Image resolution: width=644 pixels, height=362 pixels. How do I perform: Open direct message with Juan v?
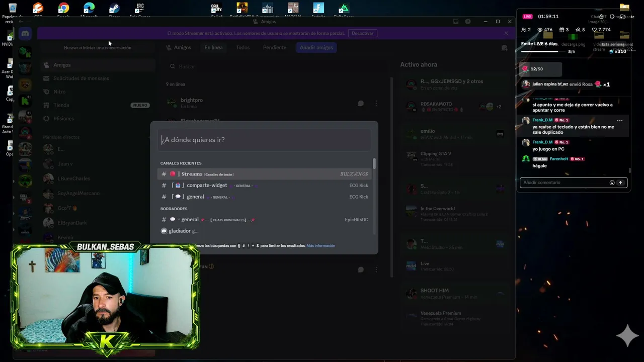[x=98, y=164]
